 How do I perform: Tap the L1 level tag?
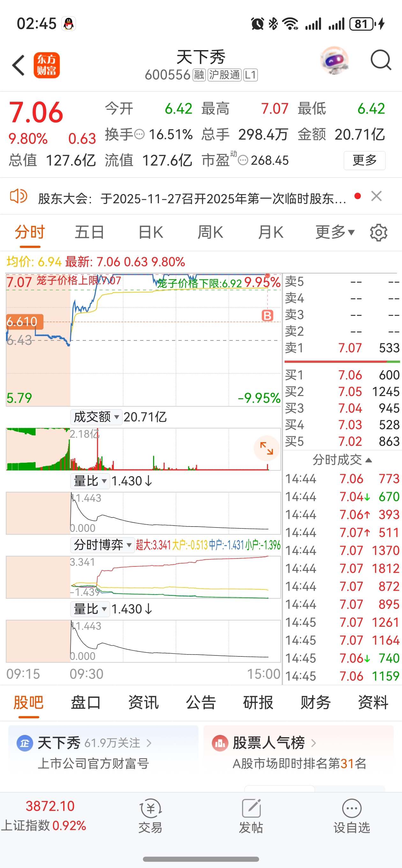tap(250, 75)
